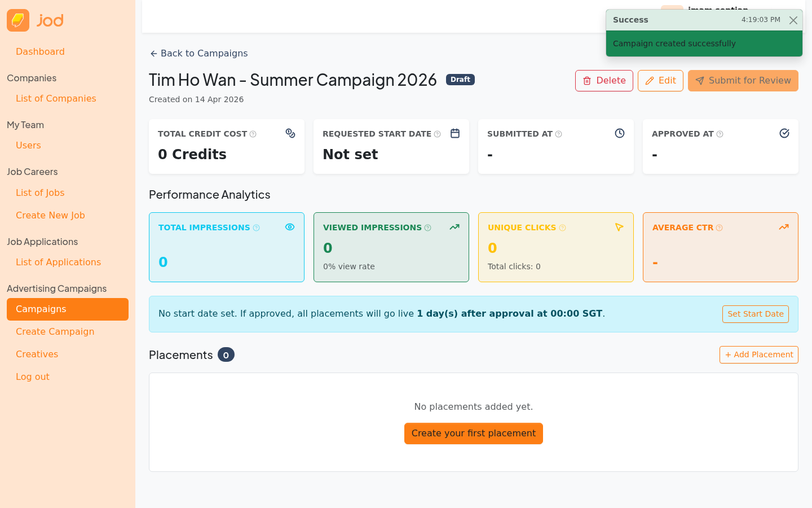The width and height of the screenshot is (812, 508).
Task: Click the Placements count badge
Action: click(x=226, y=355)
